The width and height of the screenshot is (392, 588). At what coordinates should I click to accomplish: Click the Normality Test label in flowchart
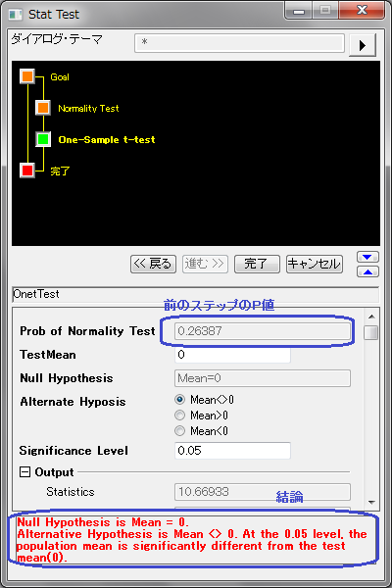click(88, 109)
